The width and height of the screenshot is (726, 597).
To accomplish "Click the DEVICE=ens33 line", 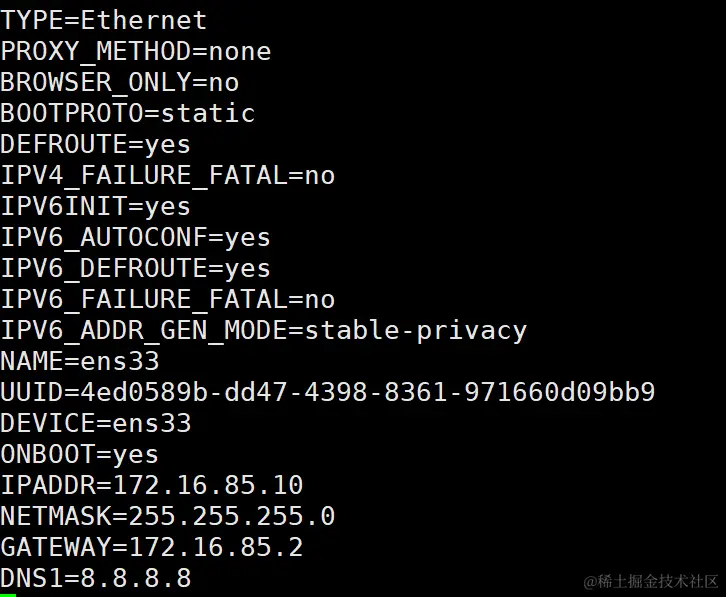I will click(96, 423).
